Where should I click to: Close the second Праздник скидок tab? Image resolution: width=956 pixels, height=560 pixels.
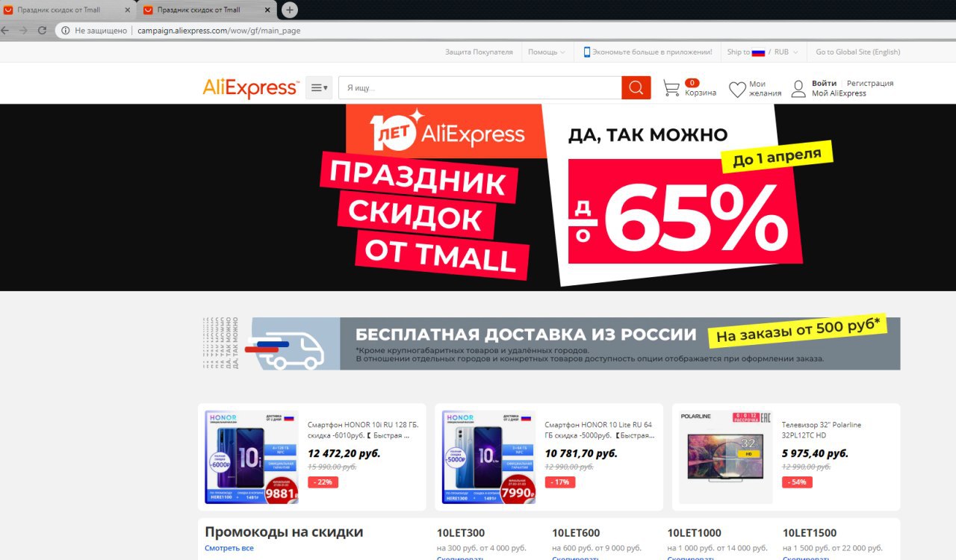[267, 10]
